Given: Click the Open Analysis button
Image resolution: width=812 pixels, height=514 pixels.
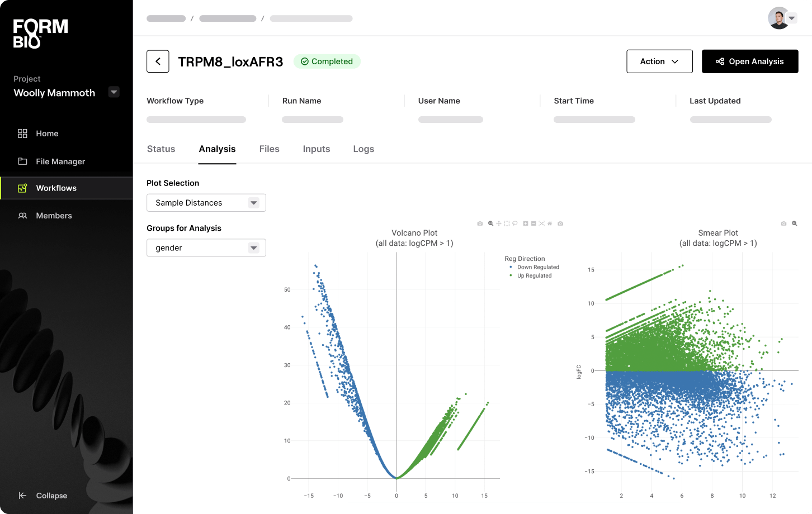Looking at the screenshot, I should [x=749, y=61].
